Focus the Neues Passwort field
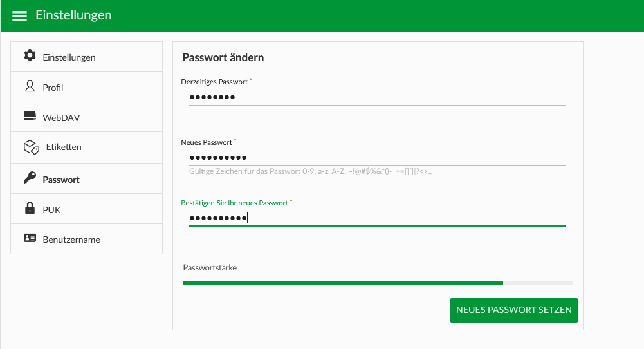This screenshot has width=644, height=349. [x=378, y=158]
